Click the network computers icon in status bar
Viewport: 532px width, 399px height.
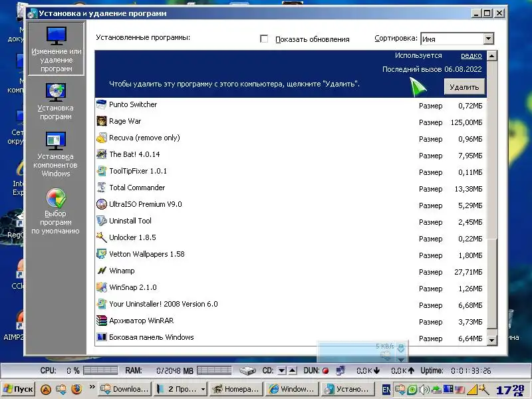(340, 370)
